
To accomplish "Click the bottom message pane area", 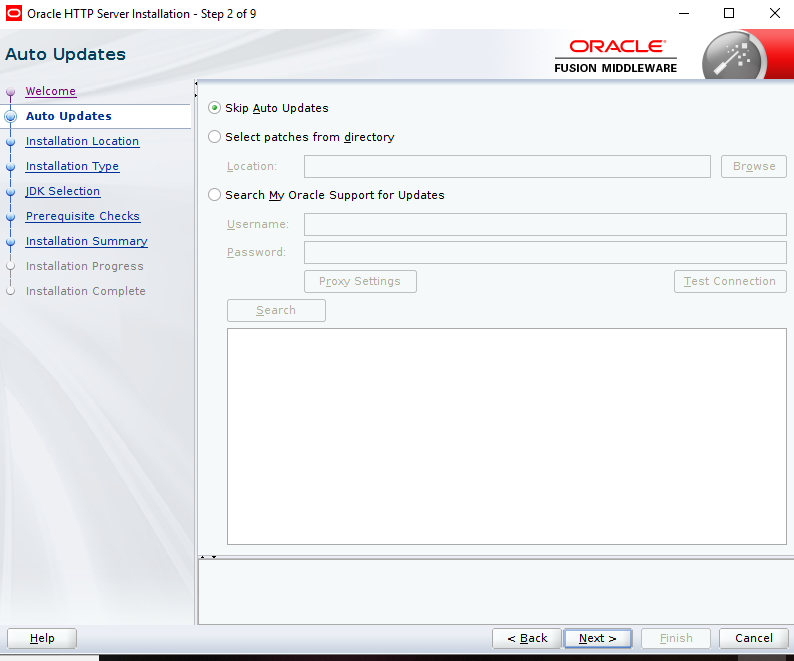I will coord(495,592).
